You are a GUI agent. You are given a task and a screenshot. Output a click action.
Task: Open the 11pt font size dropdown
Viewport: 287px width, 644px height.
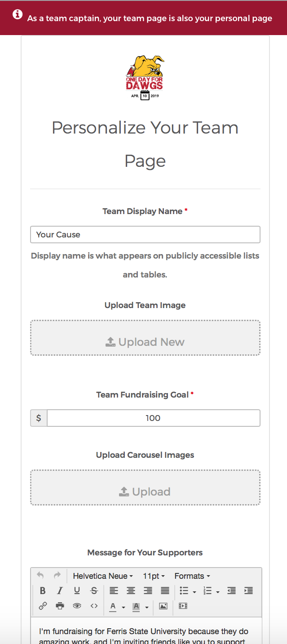click(x=154, y=576)
